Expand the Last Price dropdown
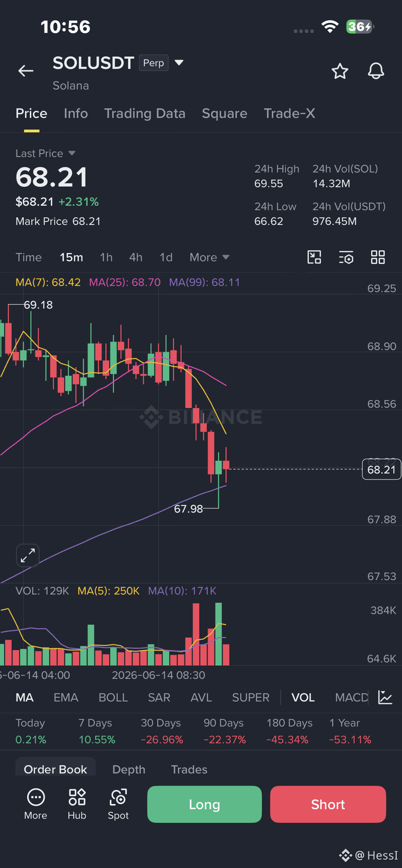 tap(72, 153)
